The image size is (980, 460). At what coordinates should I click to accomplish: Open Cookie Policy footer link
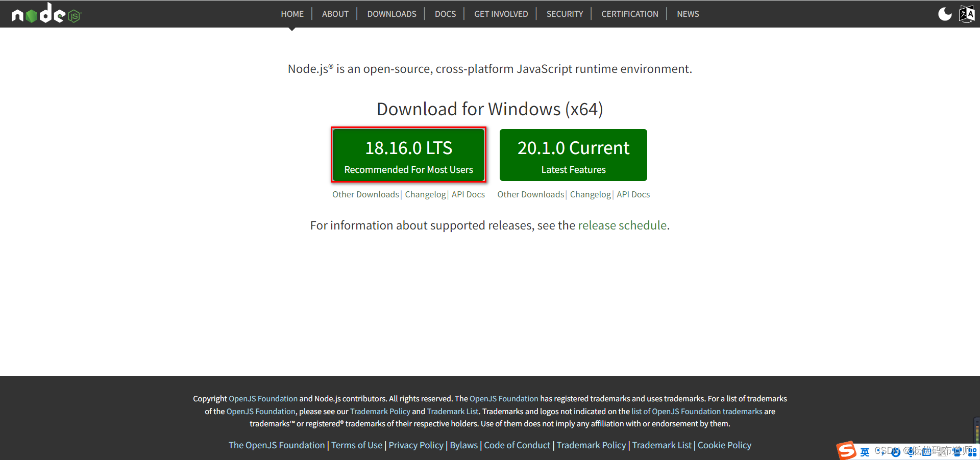pyautogui.click(x=724, y=445)
